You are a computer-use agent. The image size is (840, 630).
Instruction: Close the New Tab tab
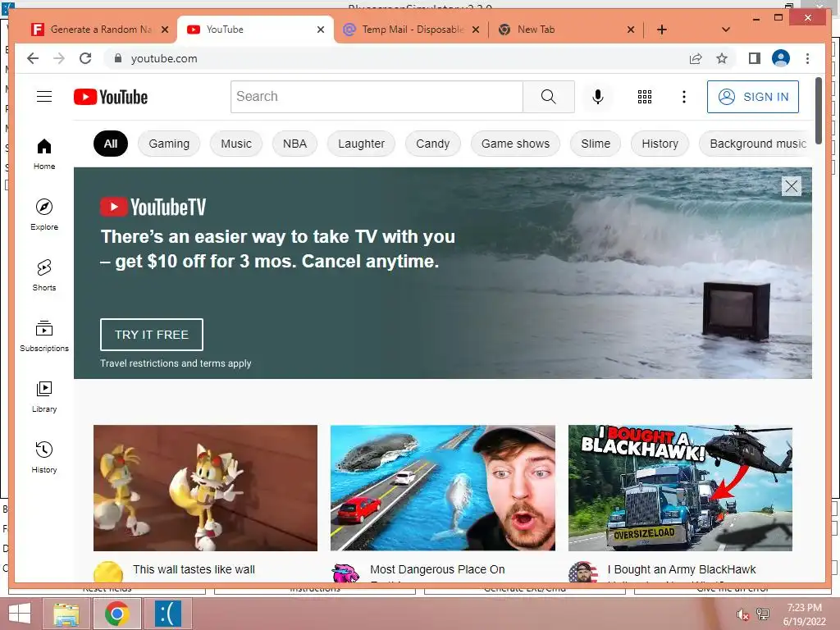click(631, 30)
